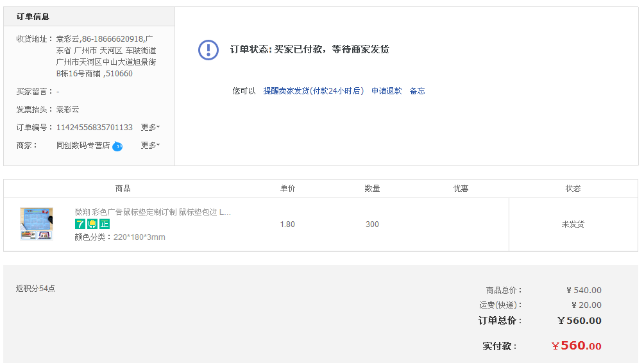Click the 正 genuine product badge

tap(105, 224)
